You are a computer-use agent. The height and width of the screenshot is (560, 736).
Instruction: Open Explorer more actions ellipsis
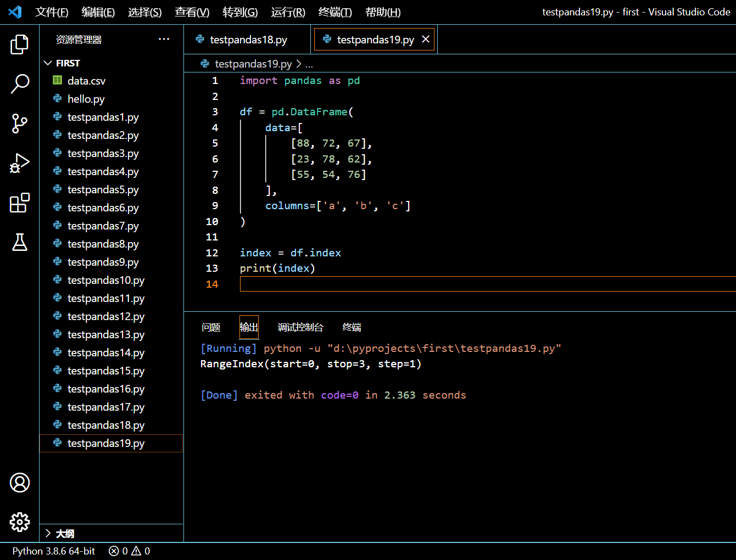[x=164, y=39]
